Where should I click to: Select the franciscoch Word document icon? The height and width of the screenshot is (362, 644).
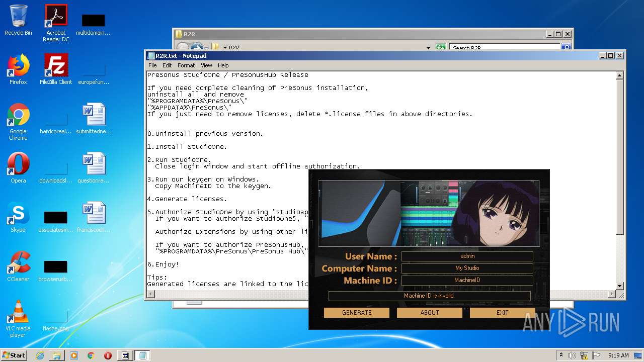click(94, 217)
